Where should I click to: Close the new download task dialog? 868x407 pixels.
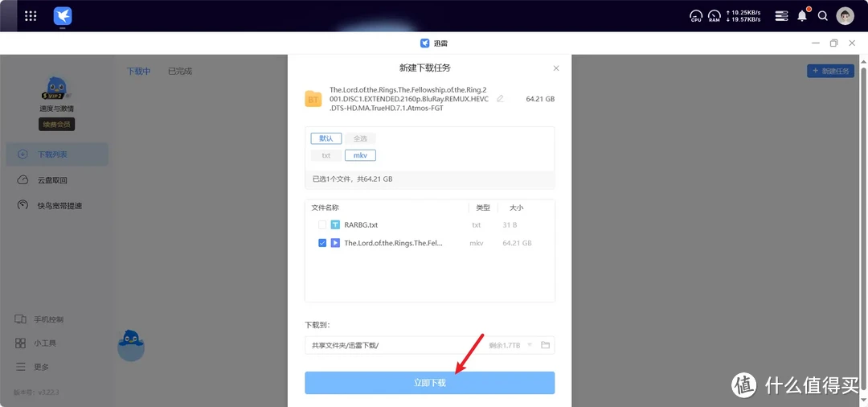[556, 68]
